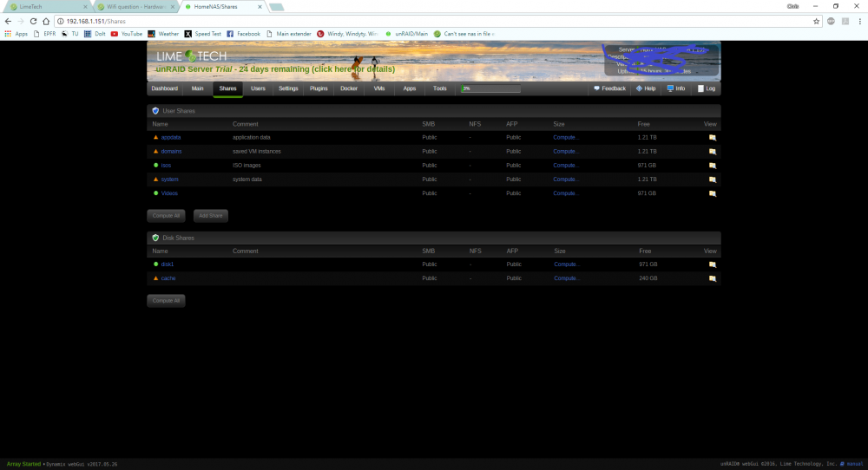Screen dimensions: 868x470
Task: Open the Docker tab
Action: click(x=349, y=88)
